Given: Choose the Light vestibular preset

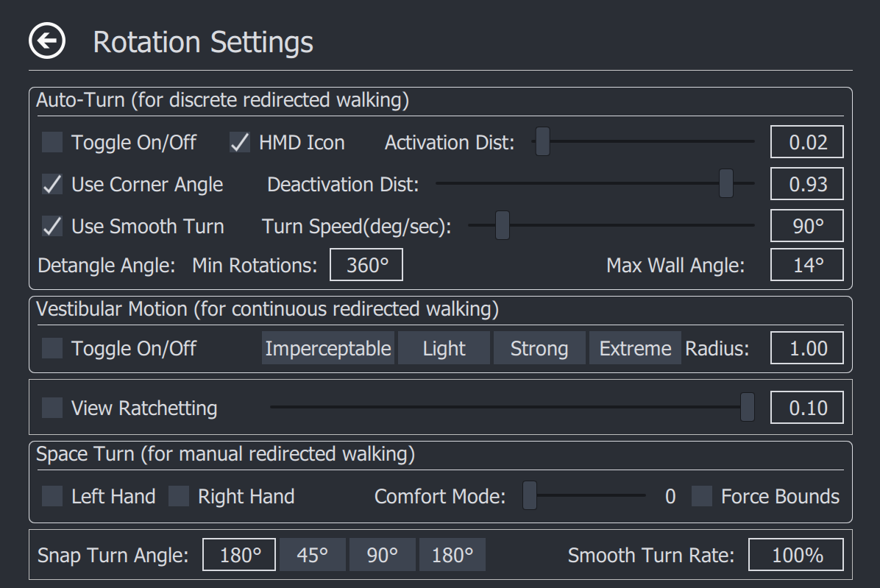Looking at the screenshot, I should pyautogui.click(x=444, y=348).
